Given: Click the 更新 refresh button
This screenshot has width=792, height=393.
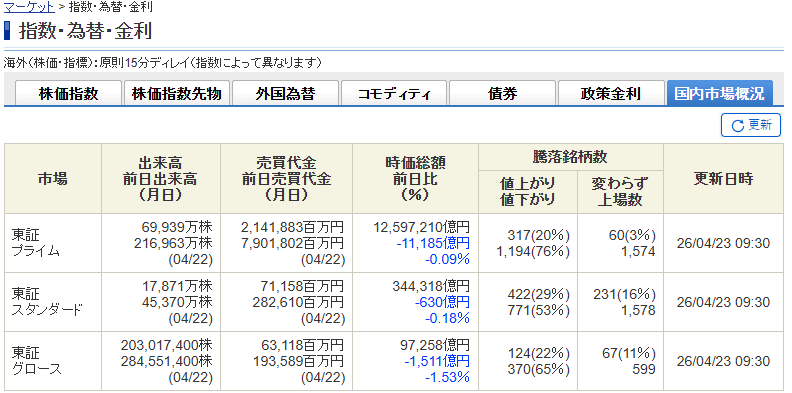Looking at the screenshot, I should click(751, 125).
